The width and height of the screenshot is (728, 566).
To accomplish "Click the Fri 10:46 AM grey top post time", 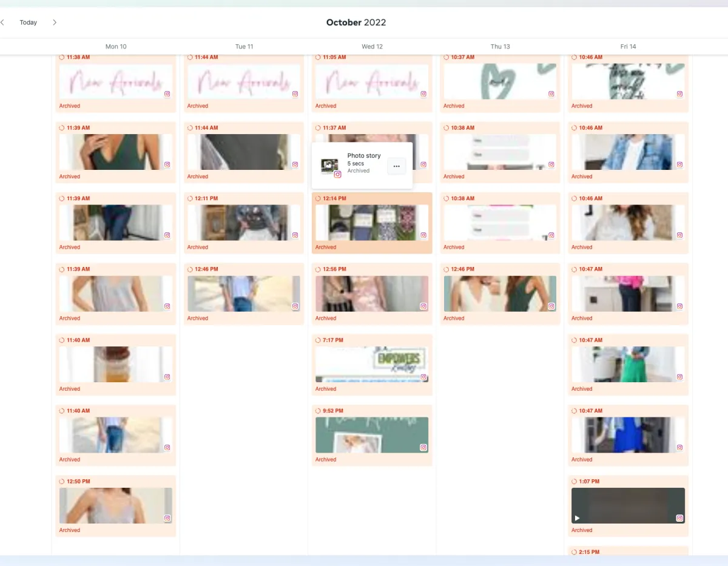I will (x=590, y=198).
